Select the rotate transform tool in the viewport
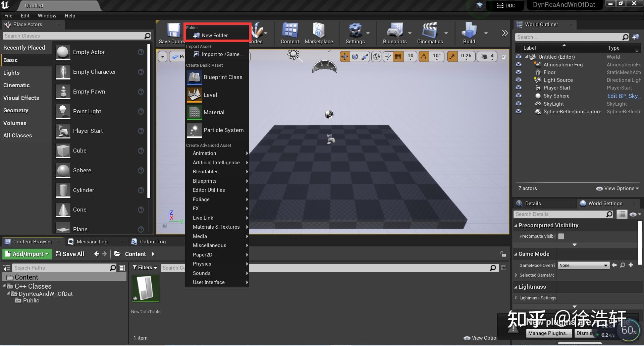Viewport: 644px width, 346px height. click(x=355, y=56)
